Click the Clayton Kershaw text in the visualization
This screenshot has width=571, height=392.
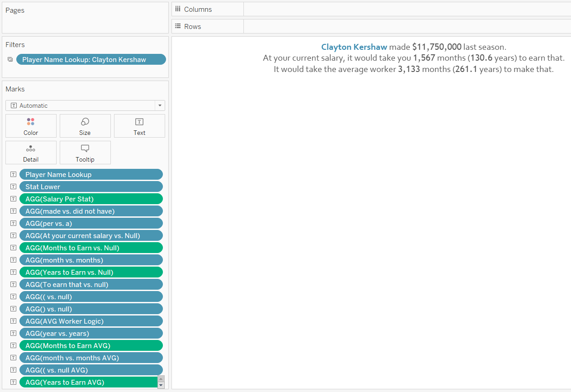[x=354, y=47]
